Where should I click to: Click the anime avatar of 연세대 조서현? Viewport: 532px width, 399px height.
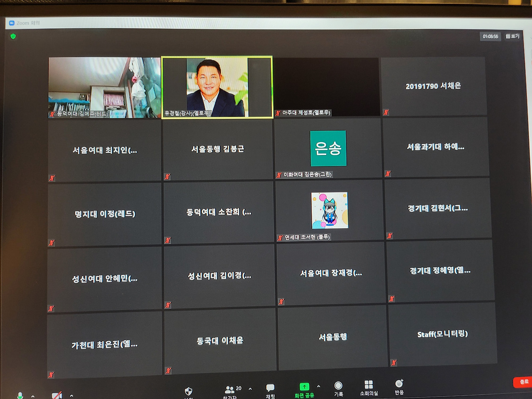[330, 210]
